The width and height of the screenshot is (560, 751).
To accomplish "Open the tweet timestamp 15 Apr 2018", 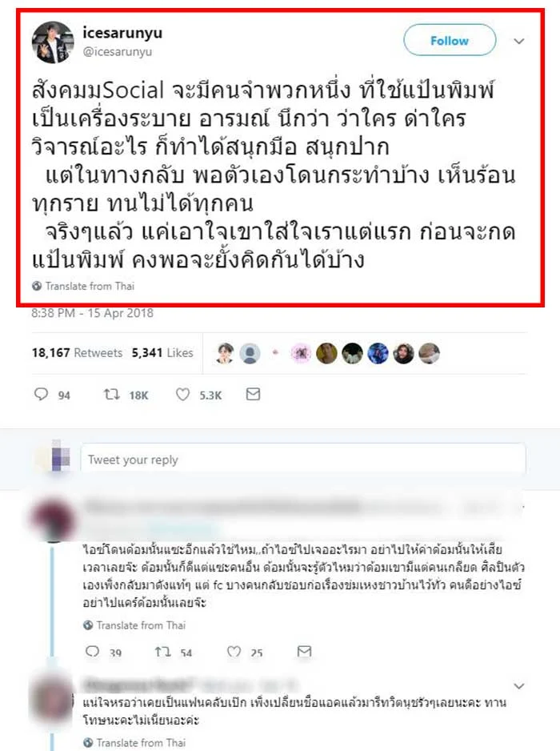I will pyautogui.click(x=92, y=313).
